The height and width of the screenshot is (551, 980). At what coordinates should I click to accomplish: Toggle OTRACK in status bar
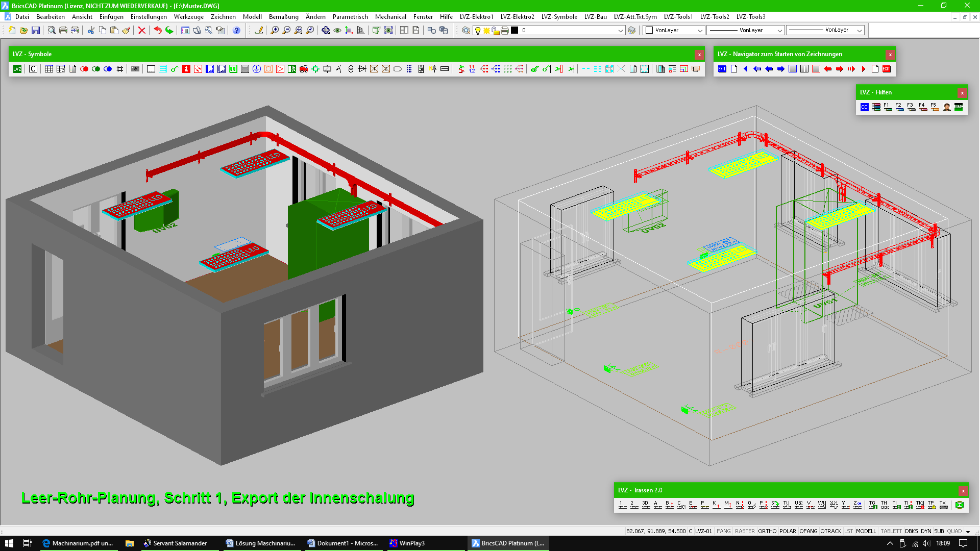click(x=831, y=531)
